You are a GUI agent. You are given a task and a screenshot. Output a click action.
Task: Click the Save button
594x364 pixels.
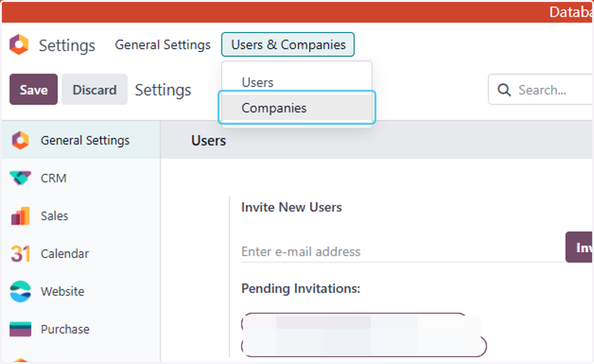click(x=34, y=90)
